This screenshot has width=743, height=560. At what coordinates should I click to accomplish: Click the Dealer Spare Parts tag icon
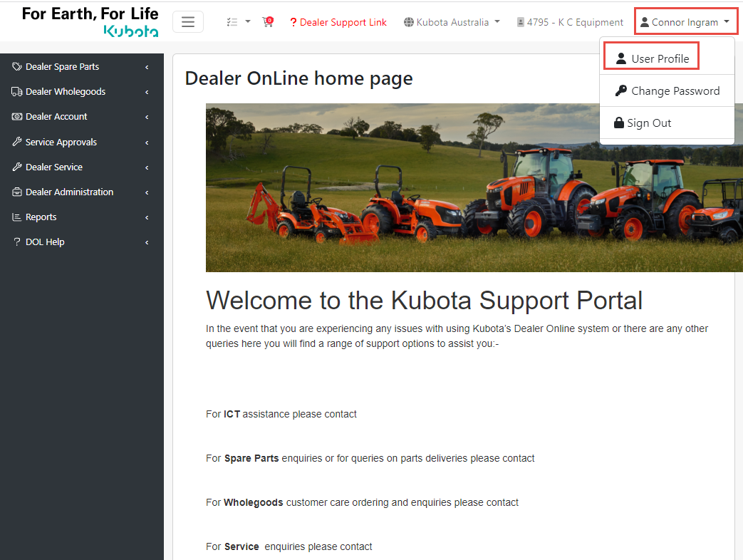click(16, 66)
